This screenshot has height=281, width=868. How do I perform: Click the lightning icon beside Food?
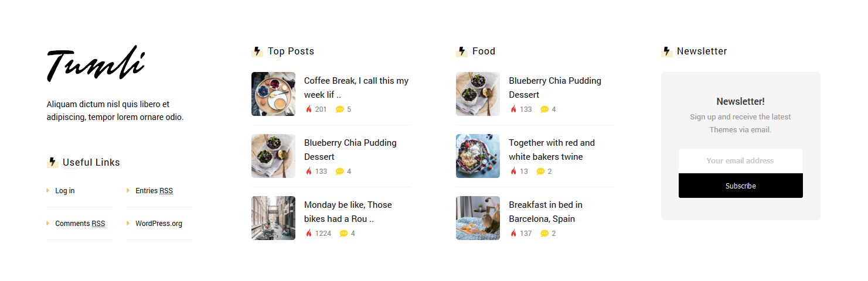click(461, 52)
